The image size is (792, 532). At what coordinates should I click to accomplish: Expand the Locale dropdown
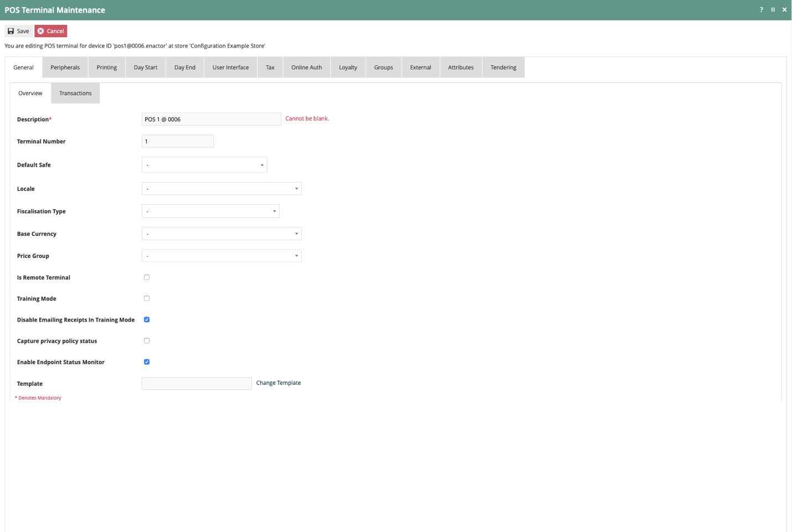tap(222, 189)
